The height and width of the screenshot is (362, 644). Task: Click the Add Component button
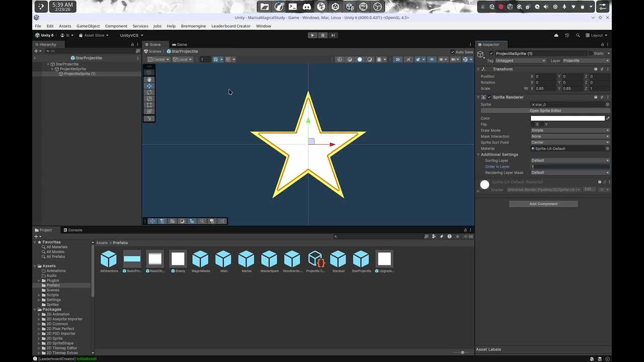543,204
